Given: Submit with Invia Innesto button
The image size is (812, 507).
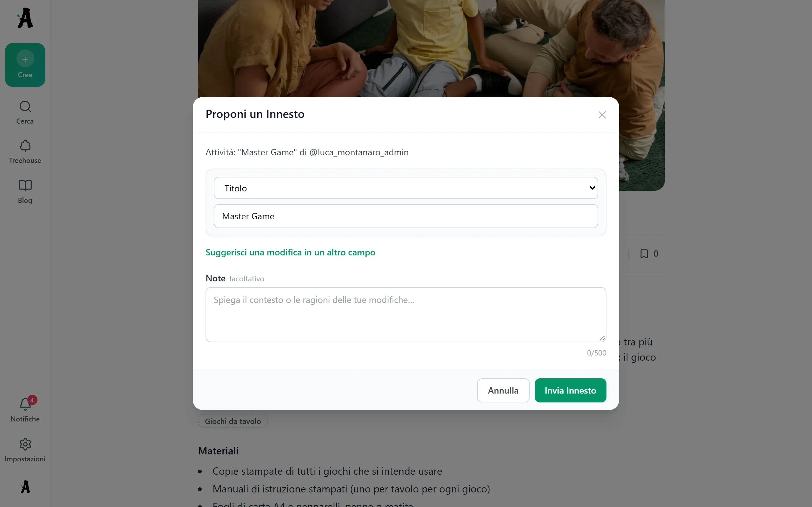Looking at the screenshot, I should (x=570, y=390).
